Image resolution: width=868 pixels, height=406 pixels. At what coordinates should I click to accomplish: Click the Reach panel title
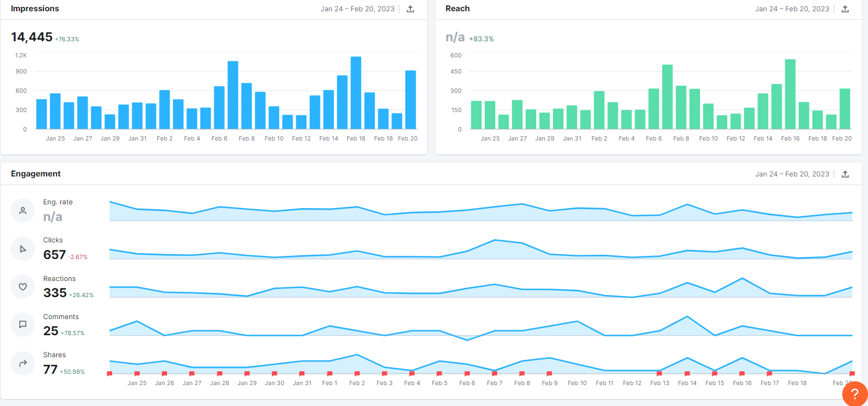click(x=457, y=9)
